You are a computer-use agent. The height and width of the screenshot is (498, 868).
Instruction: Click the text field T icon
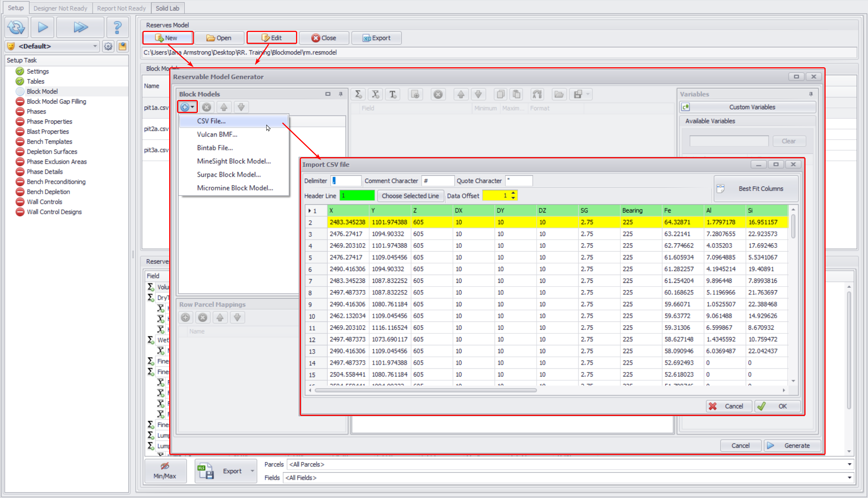[x=393, y=94]
